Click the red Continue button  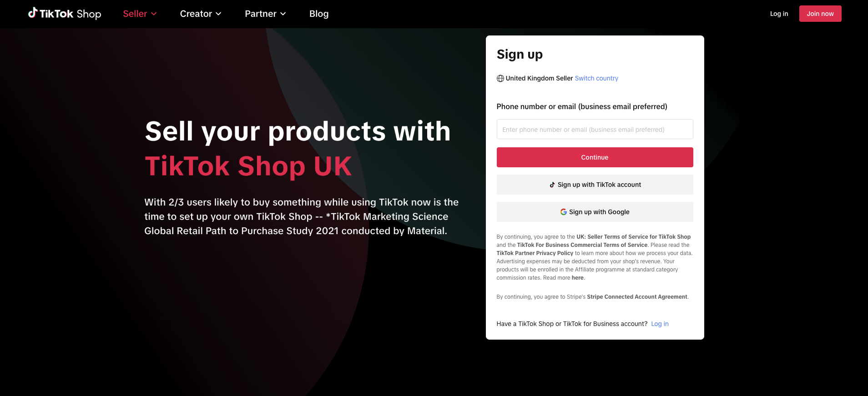(x=595, y=157)
